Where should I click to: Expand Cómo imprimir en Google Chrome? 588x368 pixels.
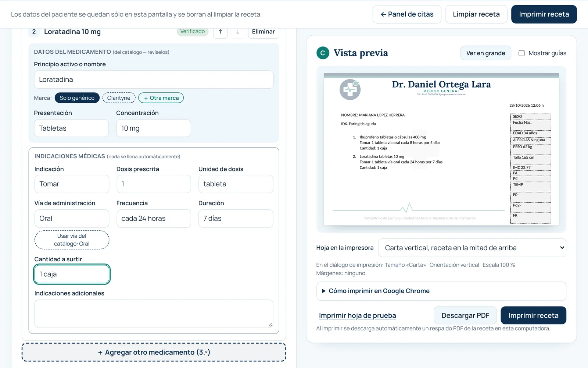click(x=441, y=291)
